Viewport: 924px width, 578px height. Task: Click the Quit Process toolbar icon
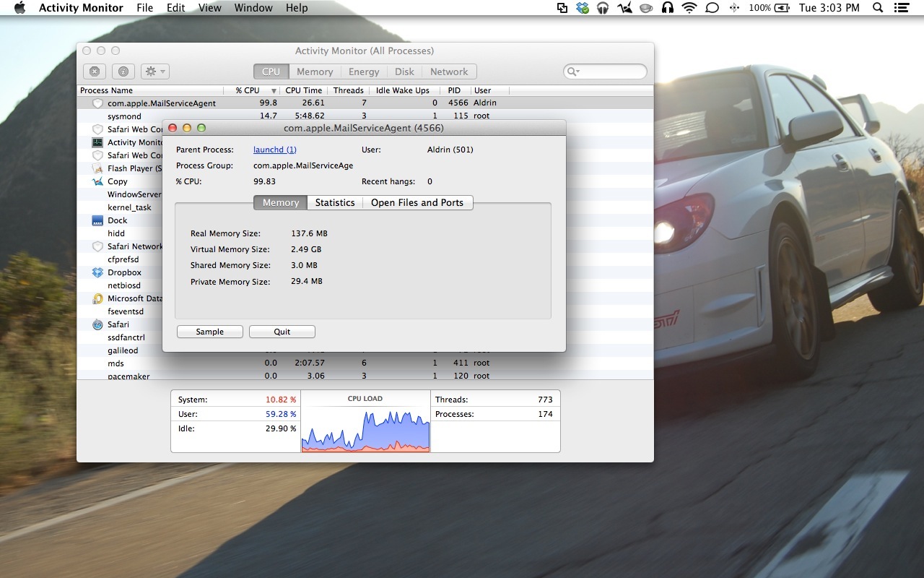pos(95,72)
